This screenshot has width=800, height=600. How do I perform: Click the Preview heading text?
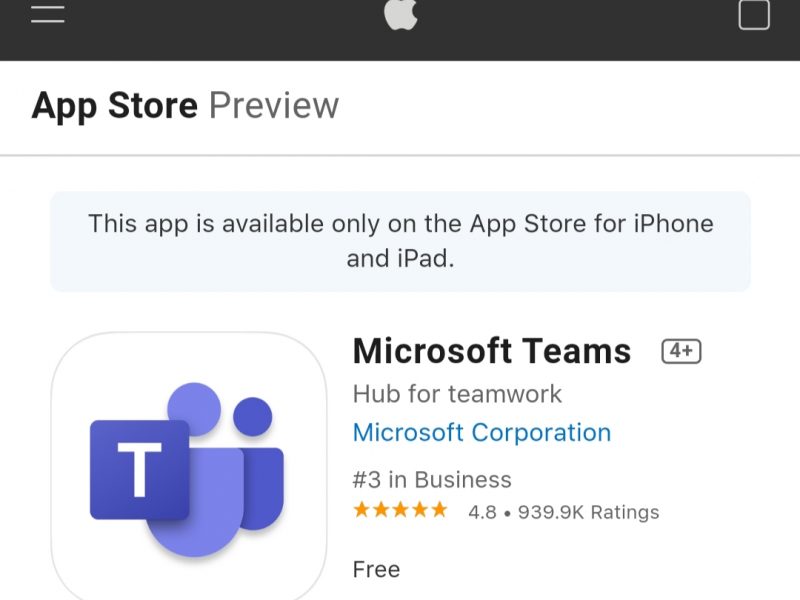pyautogui.click(x=274, y=106)
